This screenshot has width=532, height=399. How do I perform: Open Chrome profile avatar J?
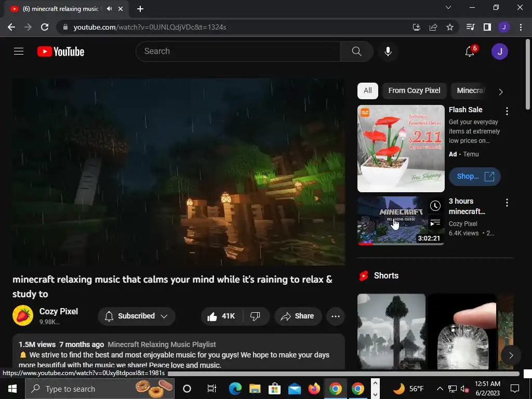pyautogui.click(x=504, y=27)
